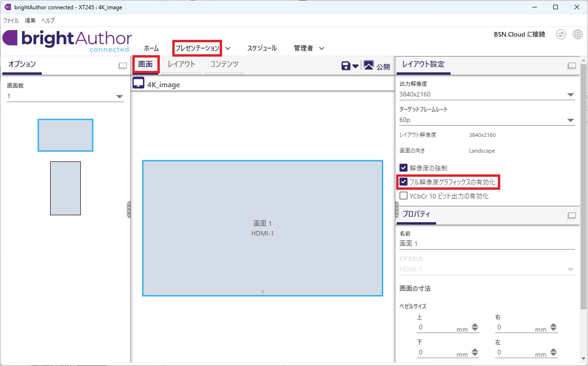
Task: Go to the ホーム page
Action: [151, 48]
